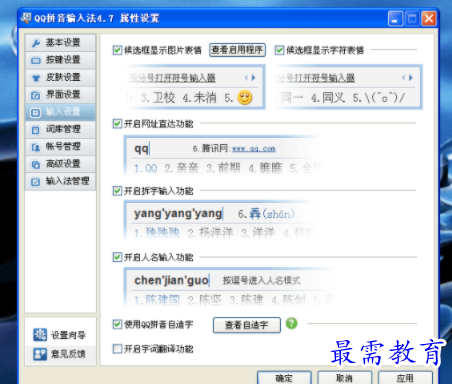Click left arrow in picture emoticon preview
The width and height of the screenshot is (452, 384).
coord(246,78)
